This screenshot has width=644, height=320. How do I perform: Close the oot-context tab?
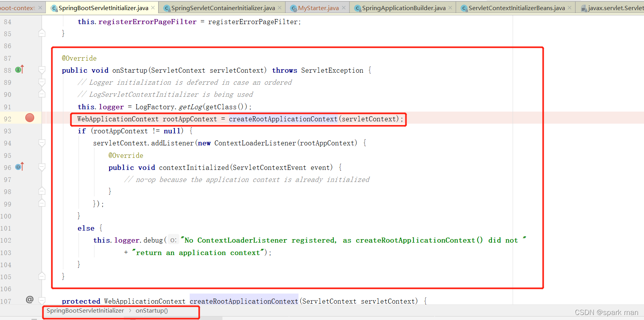40,8
